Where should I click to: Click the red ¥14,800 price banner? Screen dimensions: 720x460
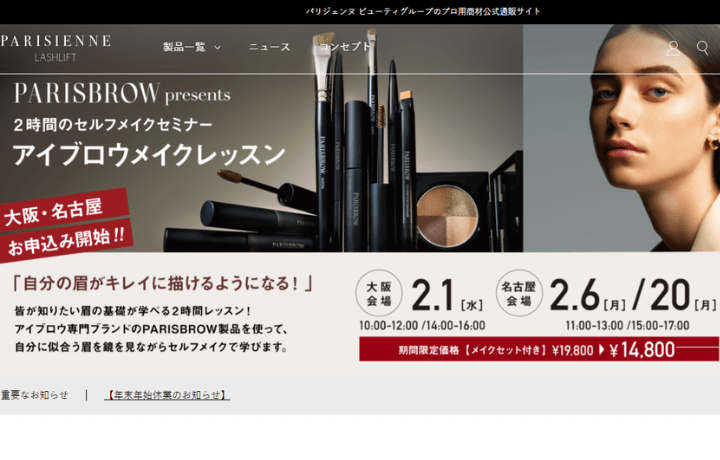pyautogui.click(x=539, y=349)
